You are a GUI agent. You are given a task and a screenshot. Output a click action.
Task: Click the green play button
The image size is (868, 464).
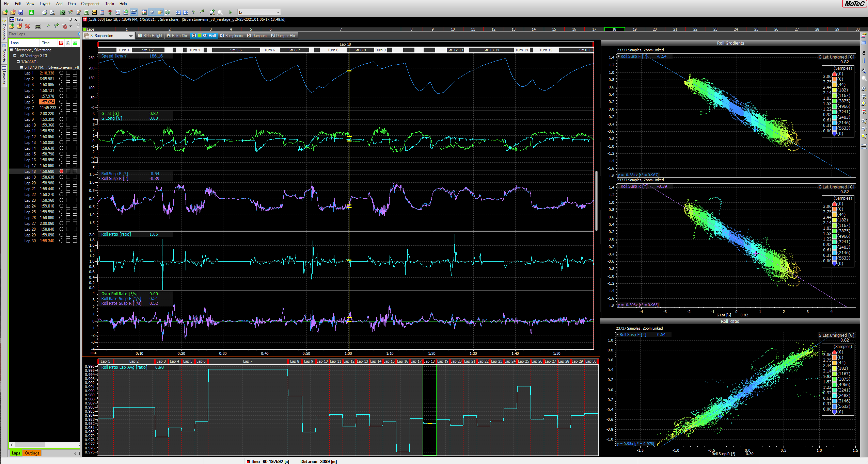[x=231, y=12]
